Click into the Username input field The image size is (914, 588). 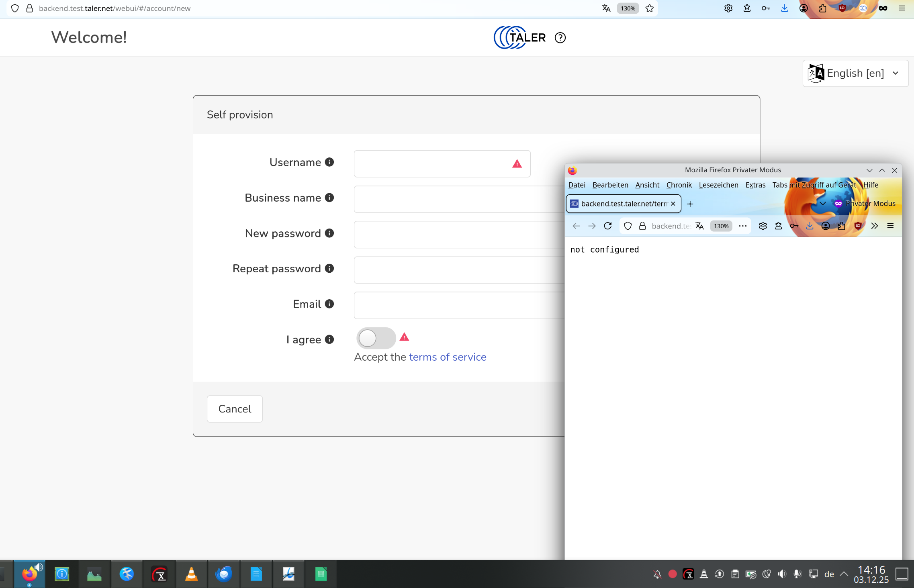430,164
